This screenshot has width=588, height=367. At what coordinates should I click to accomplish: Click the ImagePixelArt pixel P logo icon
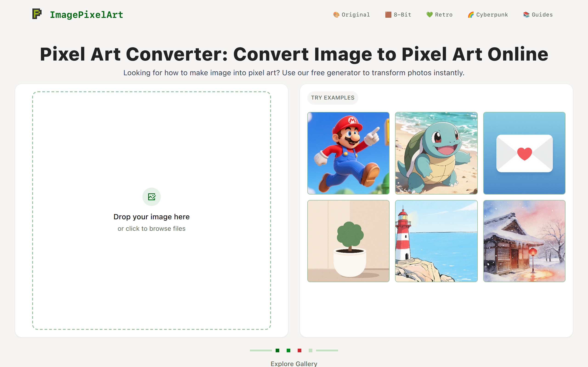point(37,14)
